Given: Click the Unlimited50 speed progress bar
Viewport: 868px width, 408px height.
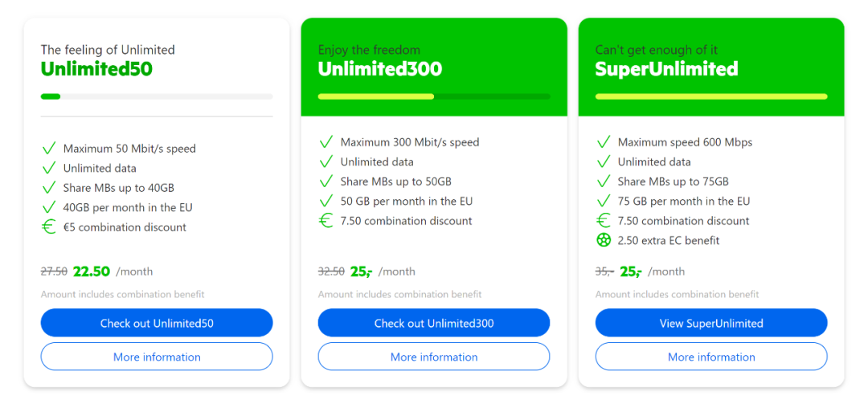Looking at the screenshot, I should tap(157, 96).
